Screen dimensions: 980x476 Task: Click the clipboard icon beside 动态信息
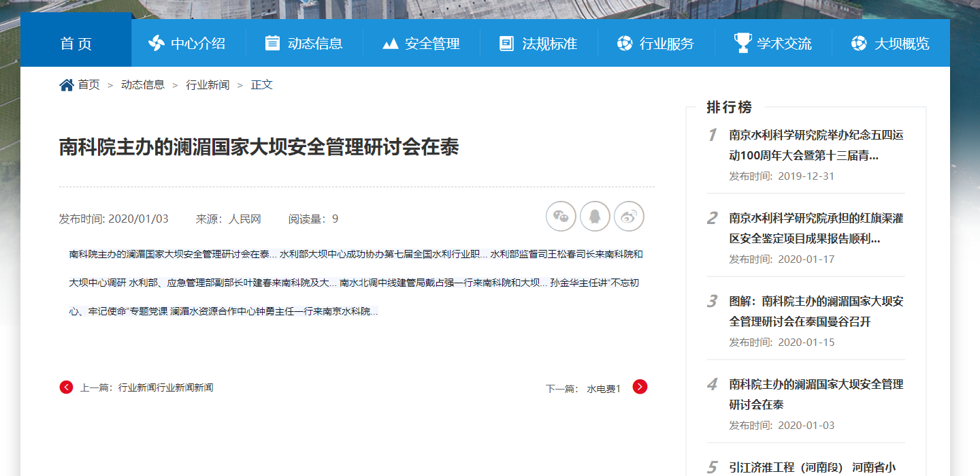pos(272,43)
